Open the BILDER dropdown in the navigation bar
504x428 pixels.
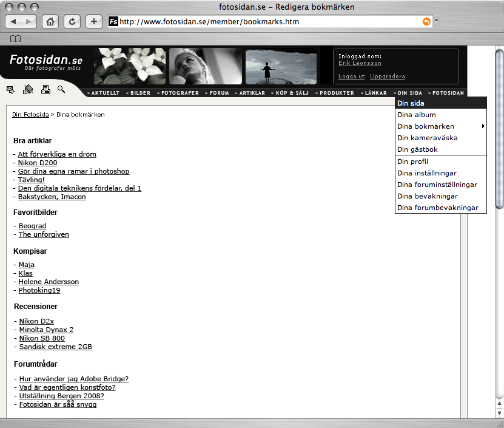click(x=140, y=93)
